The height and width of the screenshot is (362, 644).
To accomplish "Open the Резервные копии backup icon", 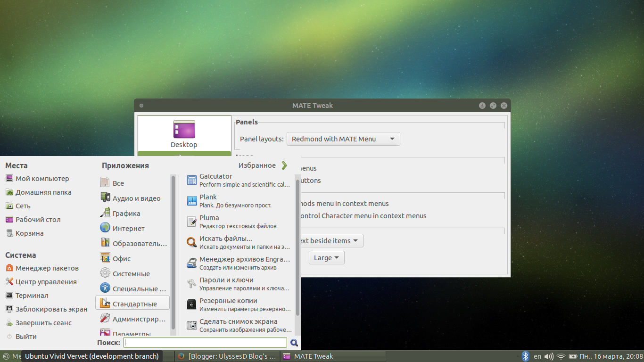I will coord(191,304).
